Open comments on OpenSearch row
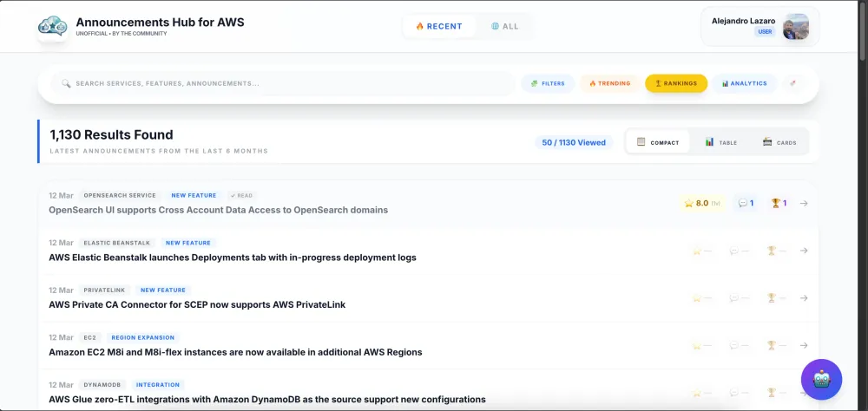 pos(746,203)
